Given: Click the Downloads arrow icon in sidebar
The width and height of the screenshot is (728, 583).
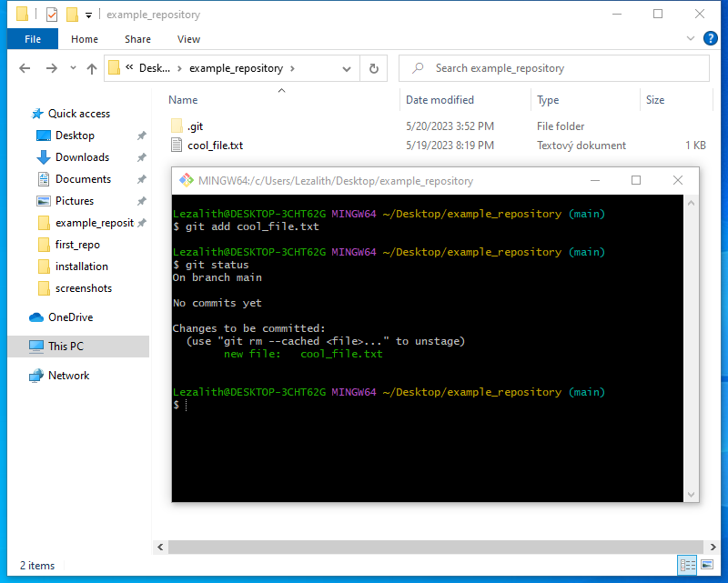Looking at the screenshot, I should coord(43,157).
